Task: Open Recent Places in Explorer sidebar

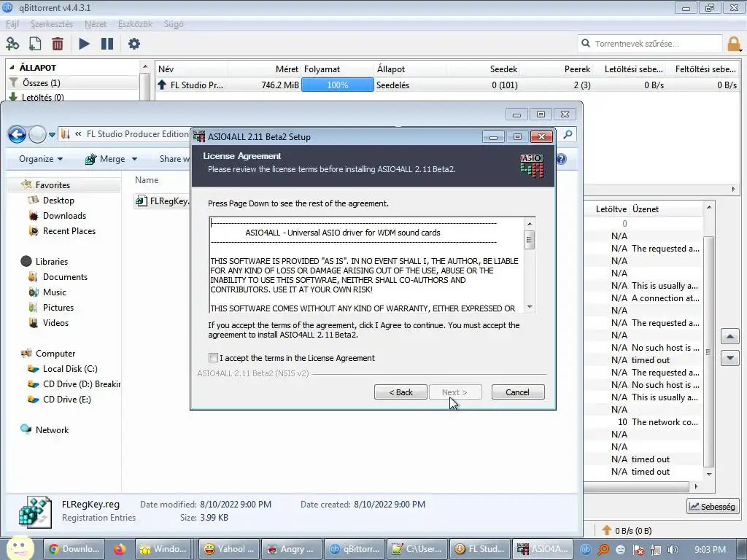Action: pyautogui.click(x=69, y=231)
